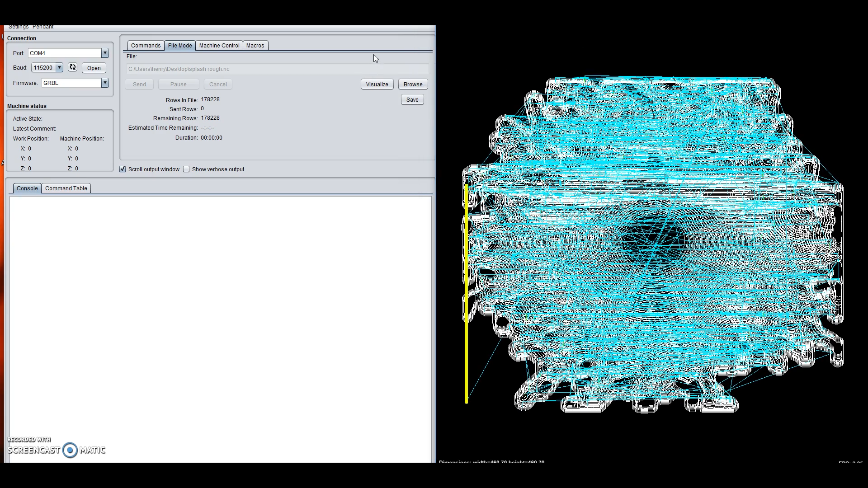Expand the Firmware dropdown to change firmware
Screen dimensions: 868x488
(105, 83)
